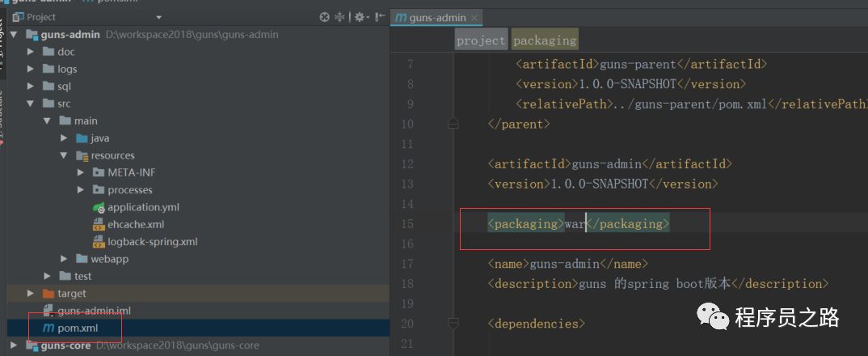The height and width of the screenshot is (356, 868).
Task: Collapse the src folder arrow
Action: tap(30, 104)
